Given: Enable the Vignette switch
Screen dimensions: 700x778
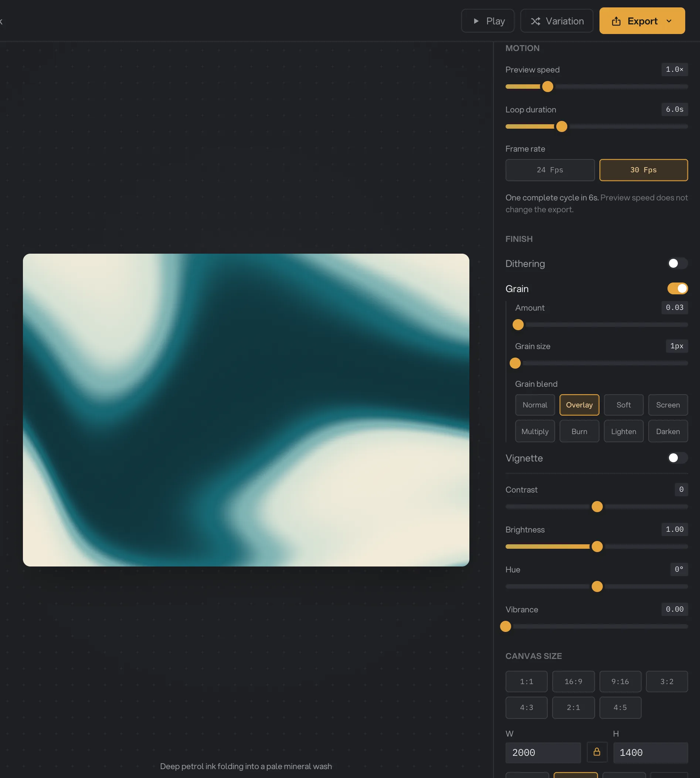Looking at the screenshot, I should point(677,458).
